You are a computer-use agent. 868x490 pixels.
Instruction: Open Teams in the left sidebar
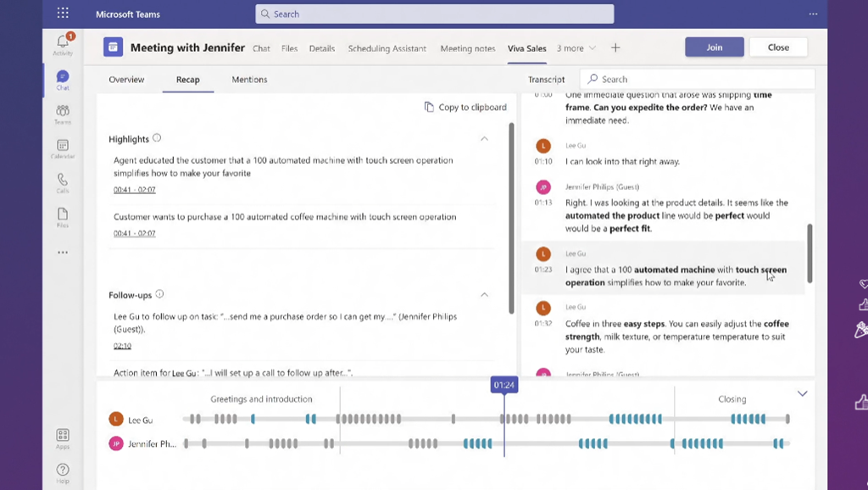tap(63, 114)
